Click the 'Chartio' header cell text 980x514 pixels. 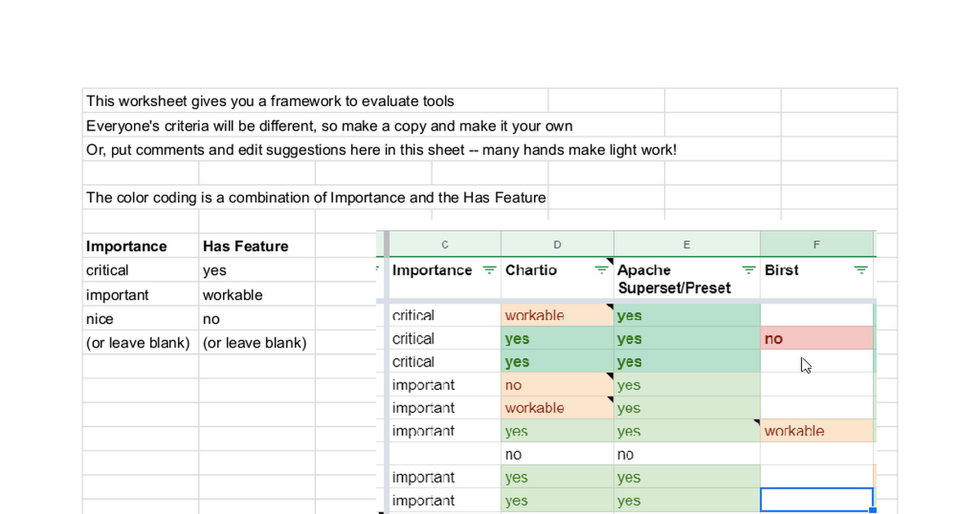tap(531, 270)
